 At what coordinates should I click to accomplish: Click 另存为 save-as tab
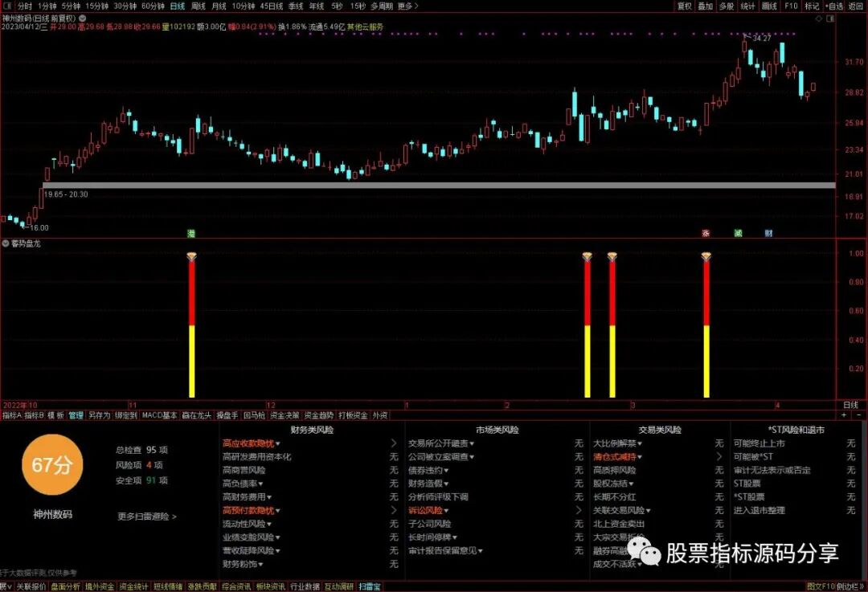tap(99, 415)
